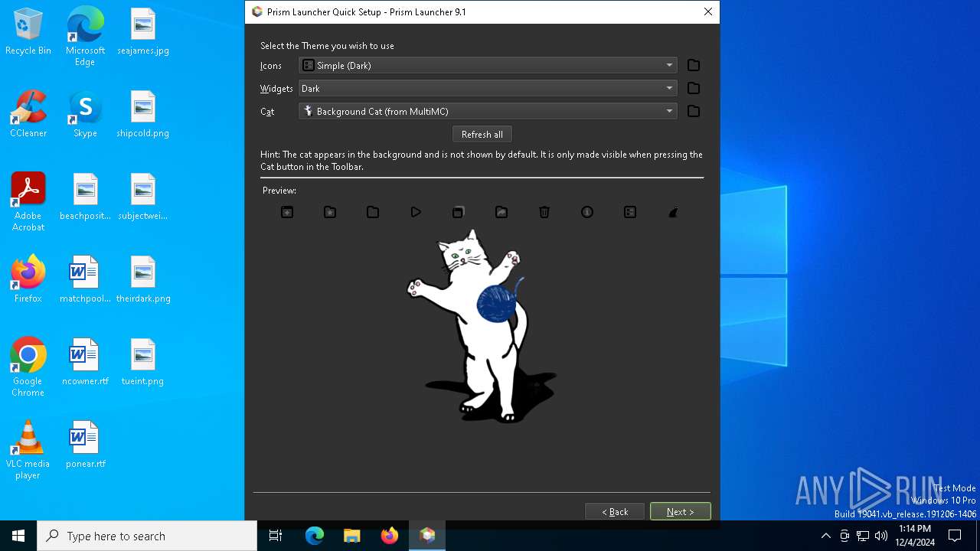Select the shipcold.png desktop file
The image size is (980, 551).
tap(143, 115)
